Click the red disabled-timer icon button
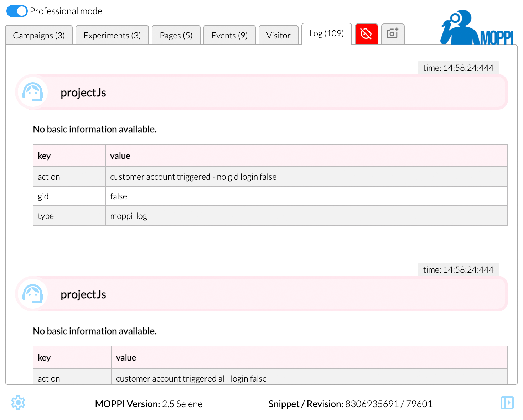The image size is (523, 420). click(366, 34)
